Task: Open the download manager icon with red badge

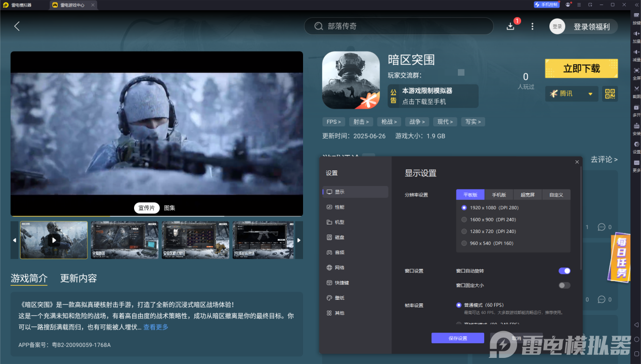Action: [x=511, y=26]
